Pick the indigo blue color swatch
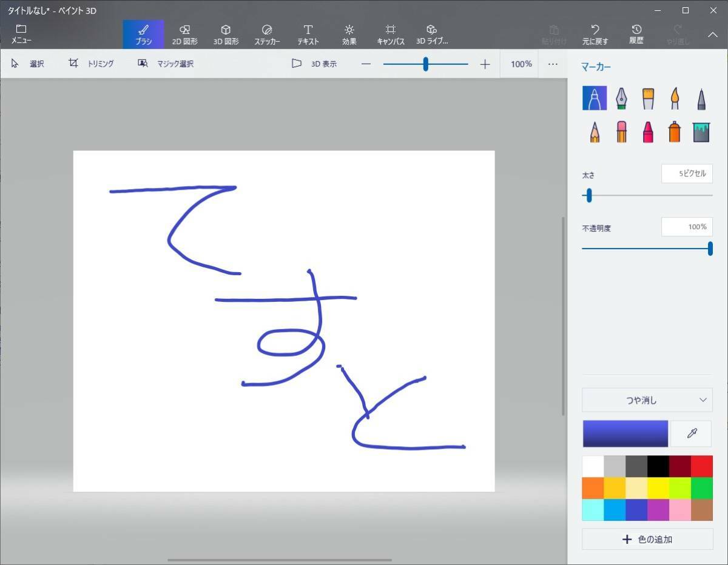Viewport: 728px width, 565px height. [x=637, y=510]
